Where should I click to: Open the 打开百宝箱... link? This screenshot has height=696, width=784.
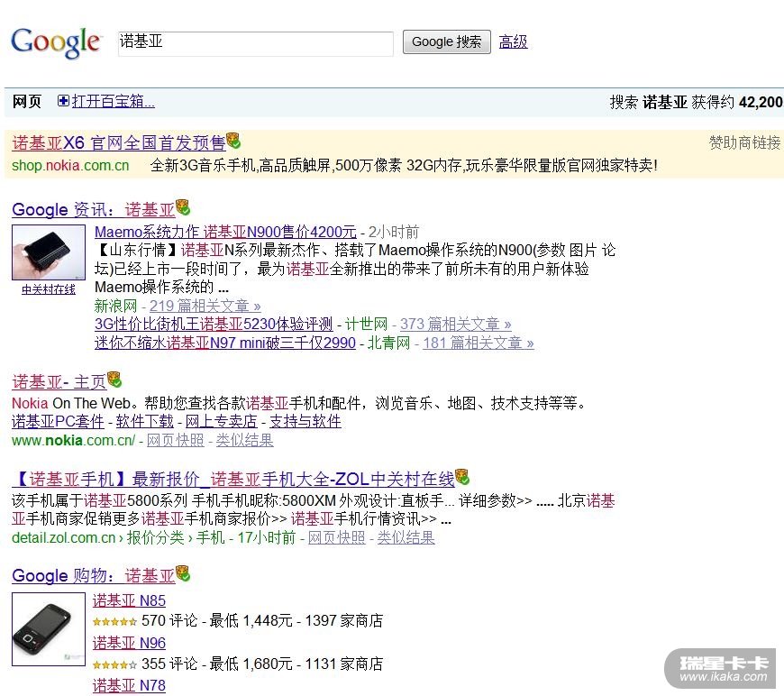pos(113,102)
